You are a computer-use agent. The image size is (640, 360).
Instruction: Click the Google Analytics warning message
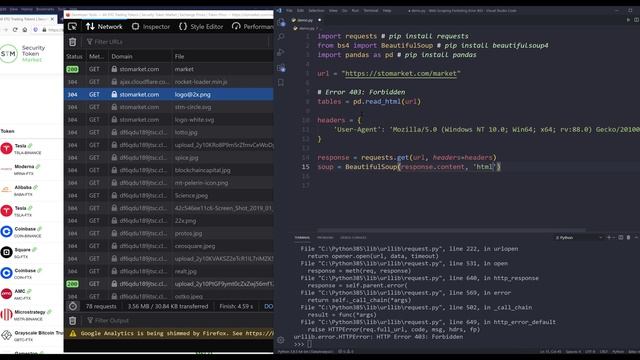pos(169,333)
